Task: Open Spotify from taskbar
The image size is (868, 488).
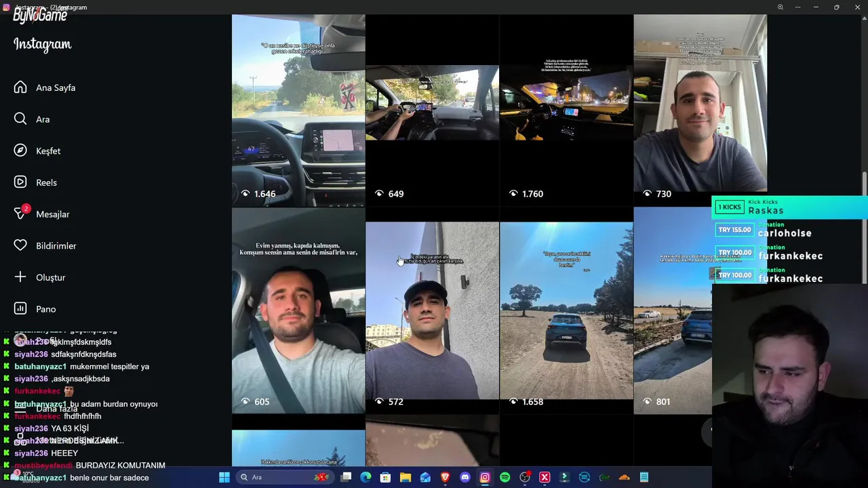Action: point(505,477)
